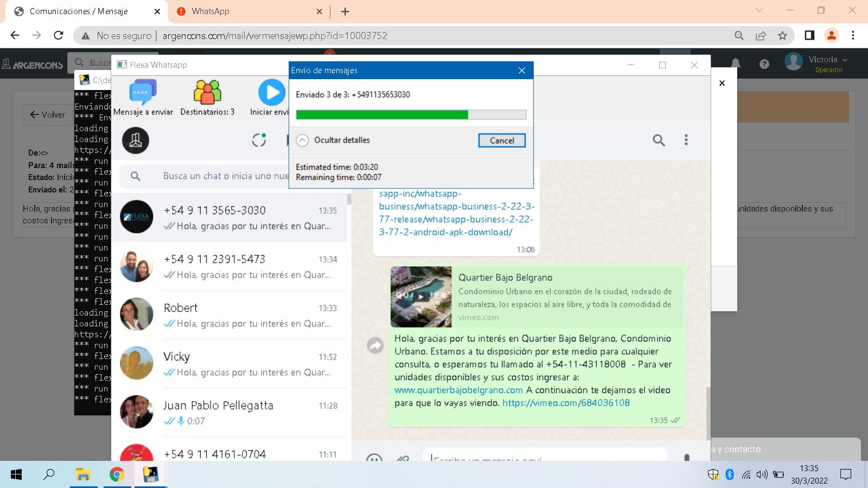Viewport: 868px width, 488px height.
Task: Open a new browser tab
Action: [345, 11]
